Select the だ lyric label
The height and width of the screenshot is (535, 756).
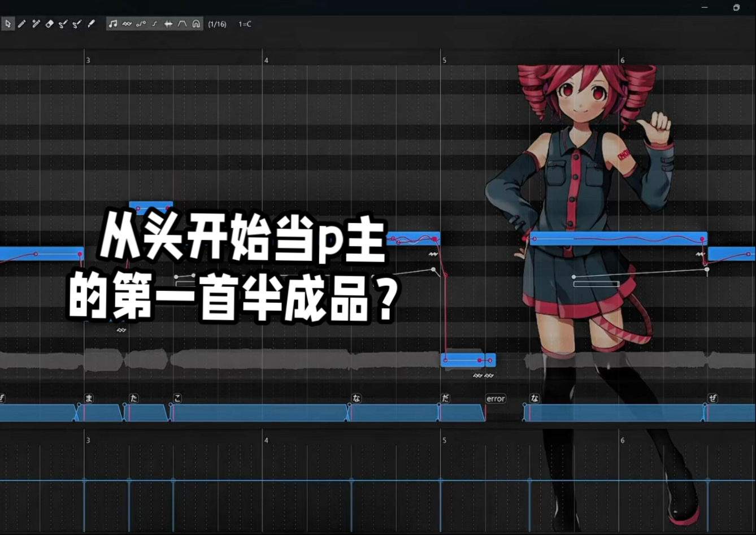point(445,398)
